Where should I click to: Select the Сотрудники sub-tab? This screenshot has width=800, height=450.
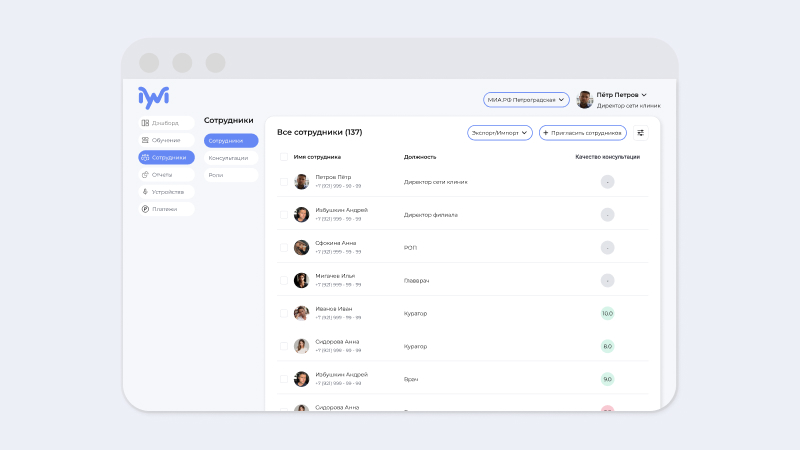[231, 141]
